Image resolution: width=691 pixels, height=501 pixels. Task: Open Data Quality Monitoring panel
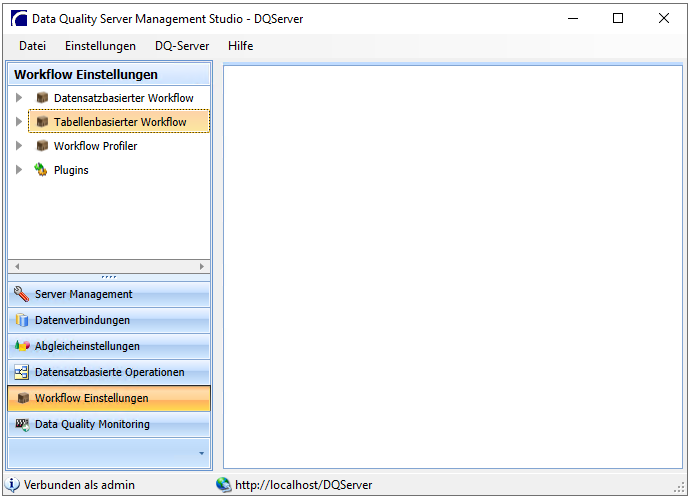(x=109, y=424)
